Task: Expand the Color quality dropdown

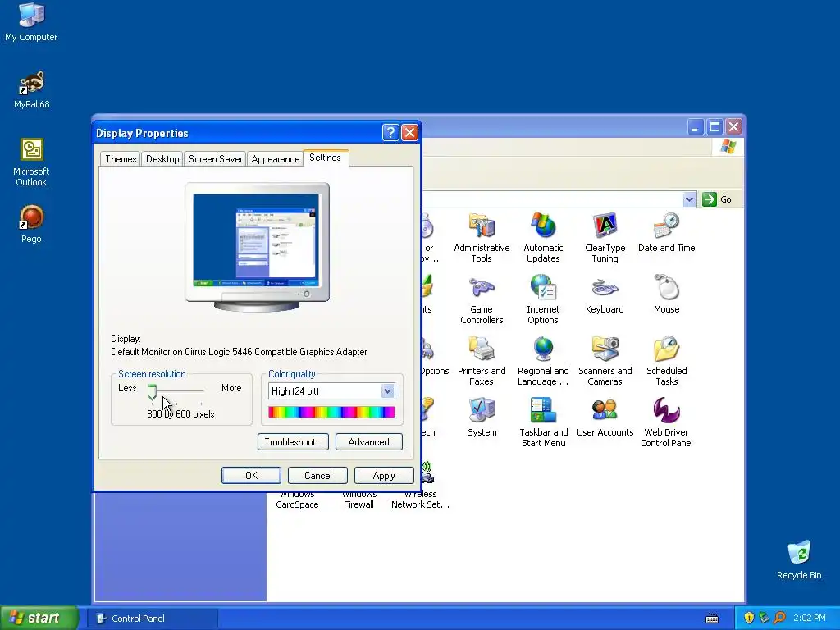Action: (387, 391)
